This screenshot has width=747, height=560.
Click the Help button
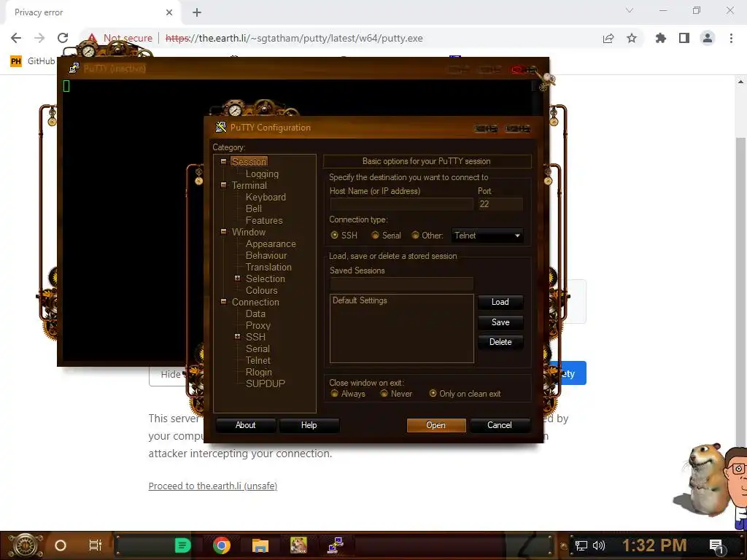[x=309, y=425]
